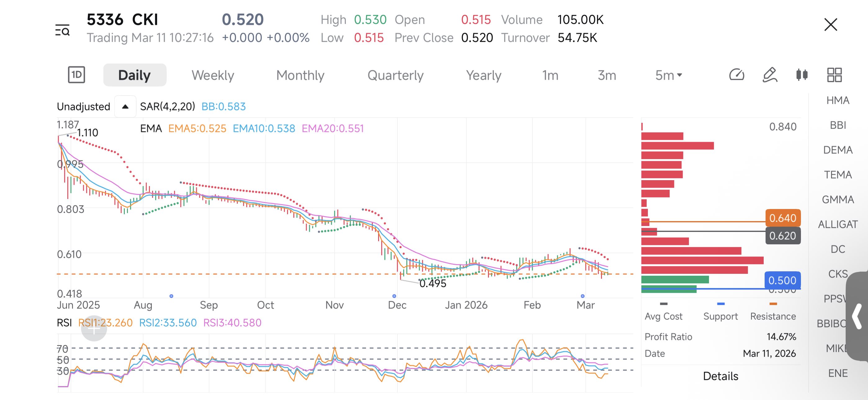Image resolution: width=868 pixels, height=400 pixels.
Task: Open the Details link
Action: pyautogui.click(x=721, y=376)
